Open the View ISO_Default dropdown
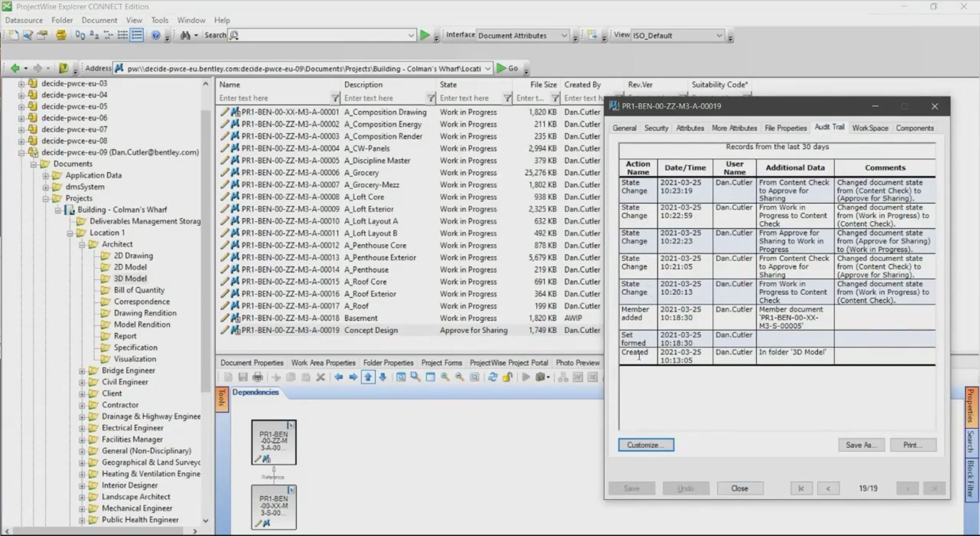The image size is (980, 536). 719,36
